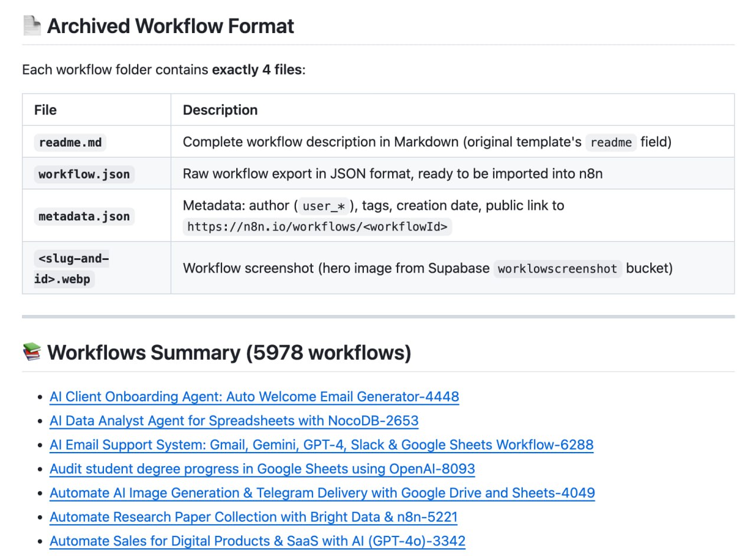Click the worklowscreenshot bucket code text
Viewport: 756px width, 556px height.
click(557, 269)
